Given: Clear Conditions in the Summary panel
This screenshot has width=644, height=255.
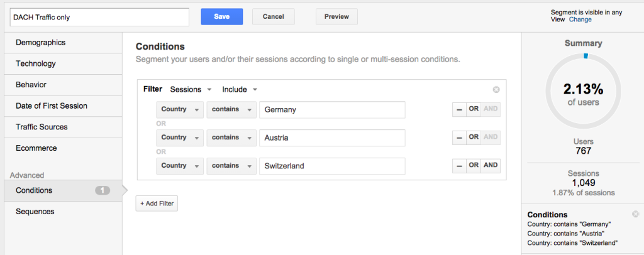Looking at the screenshot, I should pos(635,214).
